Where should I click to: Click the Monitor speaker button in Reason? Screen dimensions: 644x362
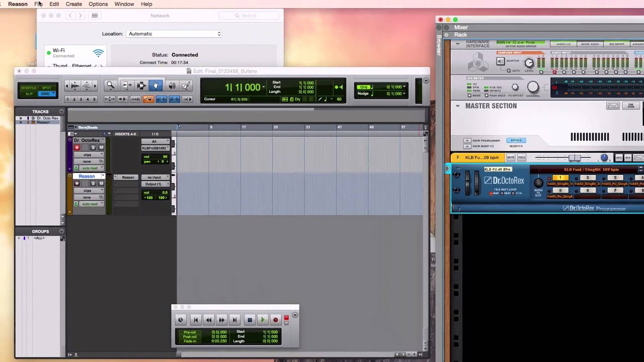click(500, 61)
